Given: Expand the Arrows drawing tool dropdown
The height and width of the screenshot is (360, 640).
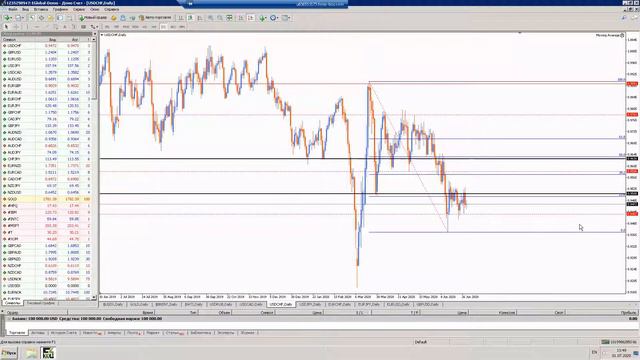Looking at the screenshot, I should [97, 27].
